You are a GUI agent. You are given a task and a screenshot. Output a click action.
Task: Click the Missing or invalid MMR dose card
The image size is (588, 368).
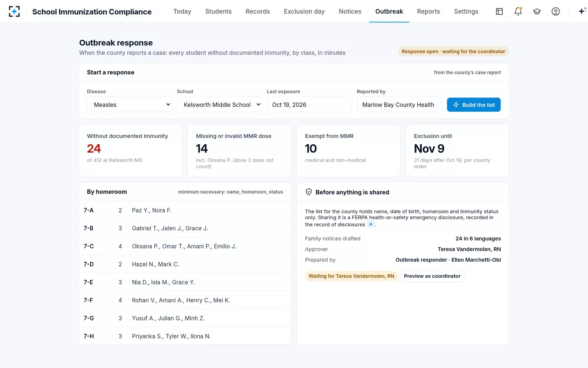[239, 150]
